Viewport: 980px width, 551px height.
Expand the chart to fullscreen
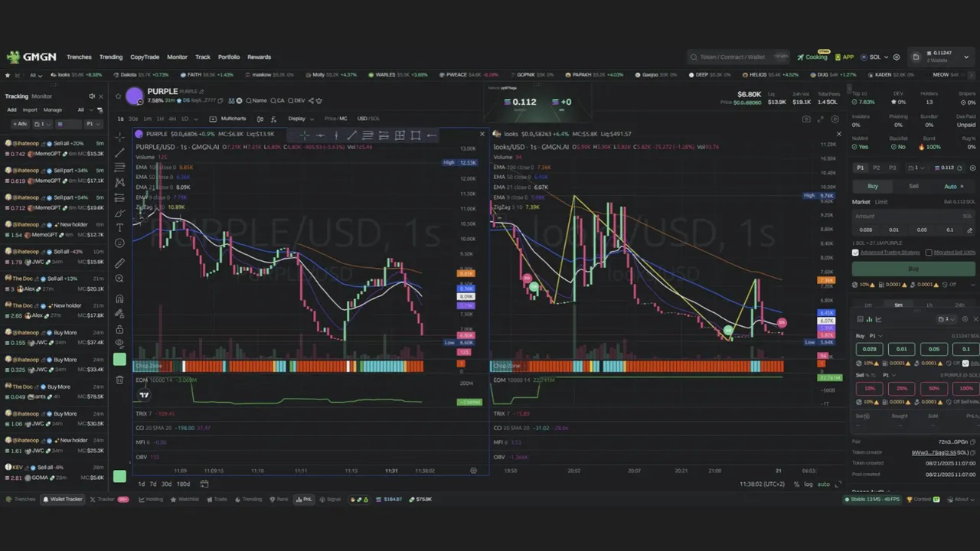821,119
